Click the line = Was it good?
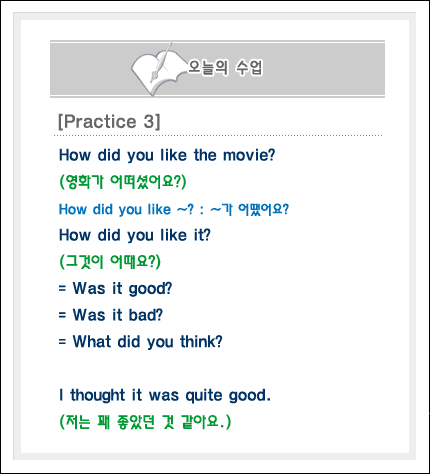 point(115,288)
